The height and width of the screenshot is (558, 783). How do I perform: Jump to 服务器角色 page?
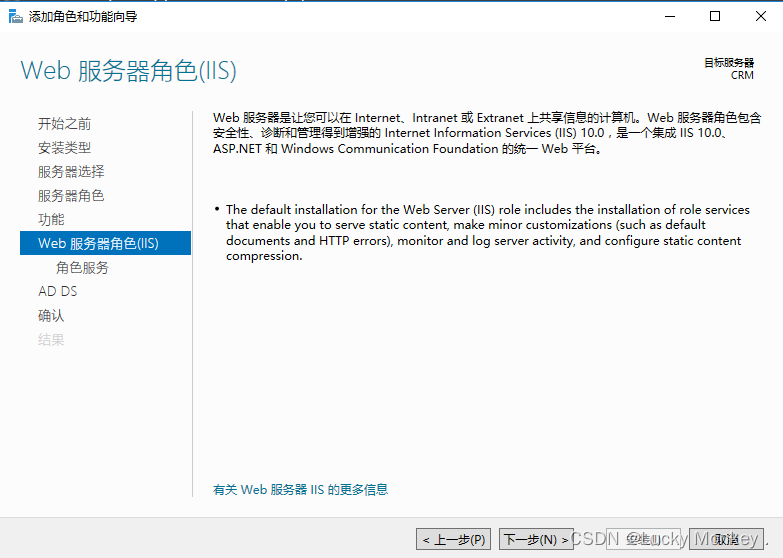(x=71, y=195)
